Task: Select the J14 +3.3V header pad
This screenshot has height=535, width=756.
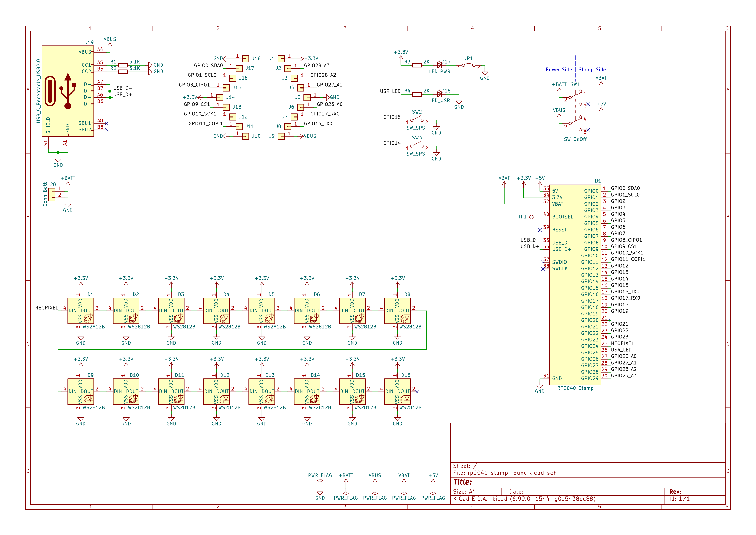Action: click(x=220, y=98)
